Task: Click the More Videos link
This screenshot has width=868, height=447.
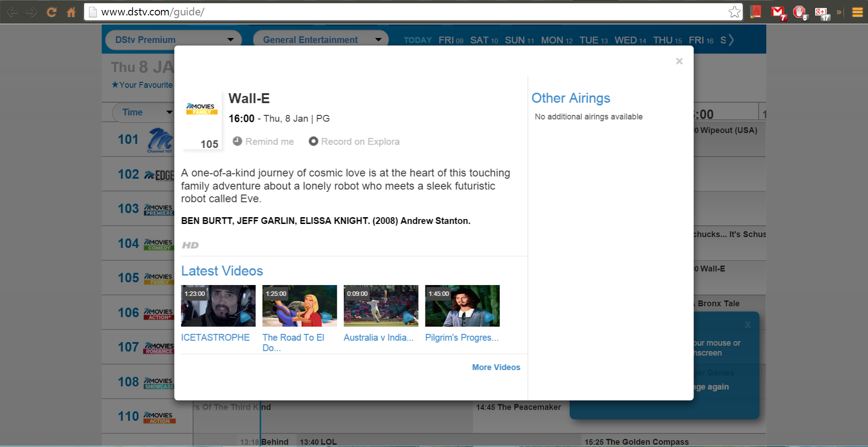Action: click(496, 367)
